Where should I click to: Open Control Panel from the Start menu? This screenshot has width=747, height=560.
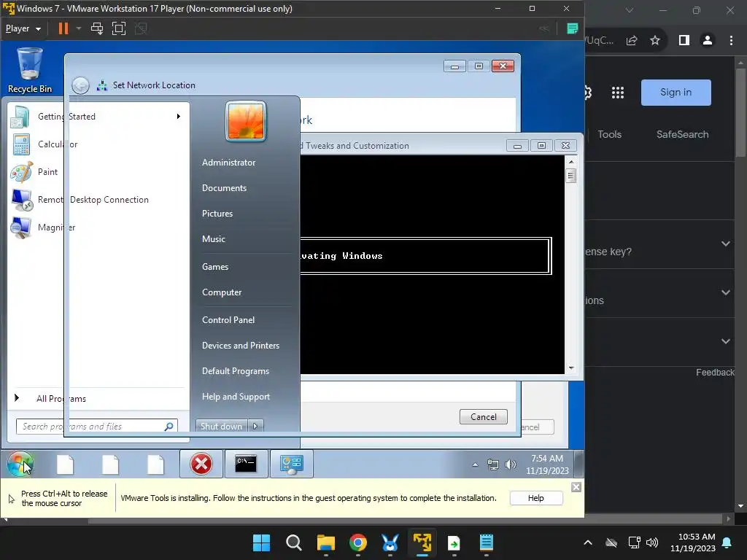[228, 320]
